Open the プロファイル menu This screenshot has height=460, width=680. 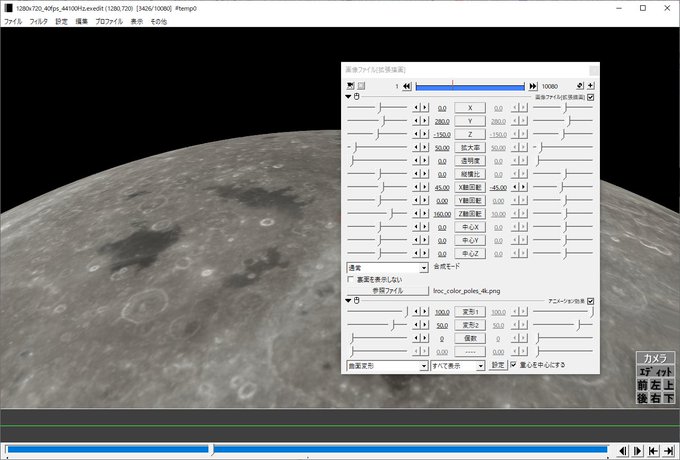point(109,21)
